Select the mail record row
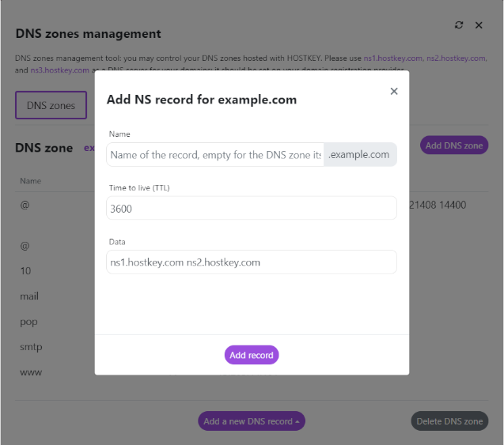504x445 pixels. point(29,296)
